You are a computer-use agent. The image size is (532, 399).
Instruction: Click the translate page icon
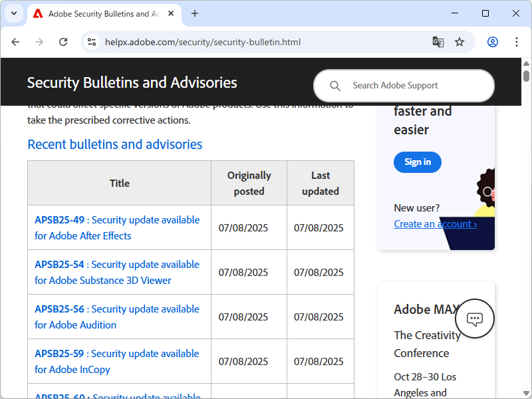pos(438,42)
